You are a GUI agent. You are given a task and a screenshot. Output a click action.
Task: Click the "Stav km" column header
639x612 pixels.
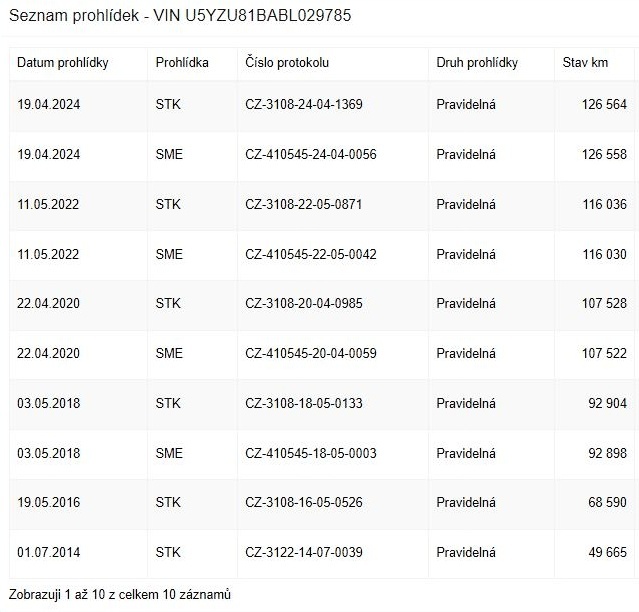point(585,63)
